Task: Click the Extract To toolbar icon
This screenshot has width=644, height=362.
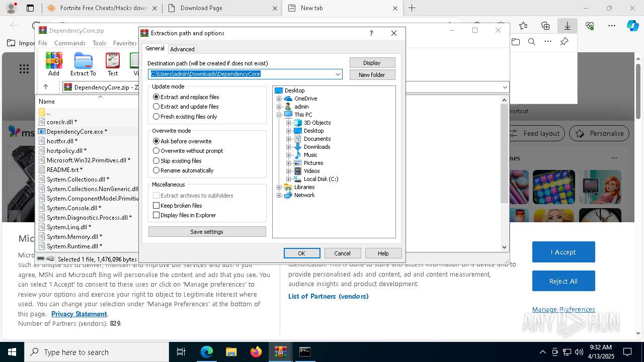Action: pyautogui.click(x=83, y=64)
